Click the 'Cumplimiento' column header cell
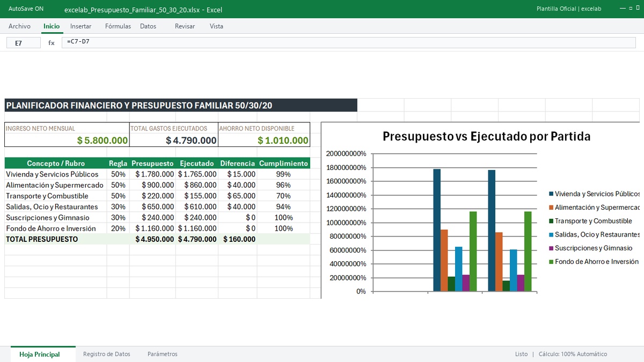The width and height of the screenshot is (644, 362). point(283,164)
